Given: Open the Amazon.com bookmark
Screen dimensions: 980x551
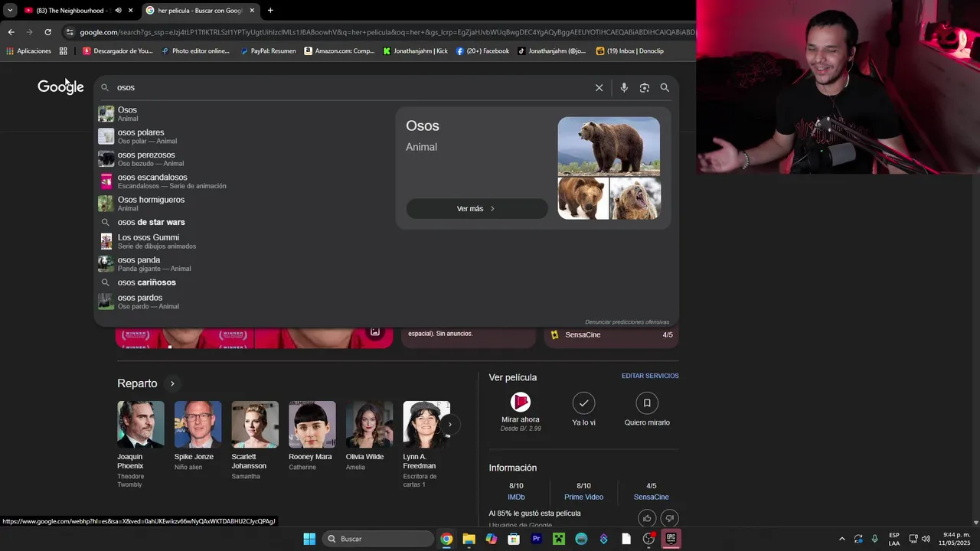Looking at the screenshot, I should tap(340, 51).
